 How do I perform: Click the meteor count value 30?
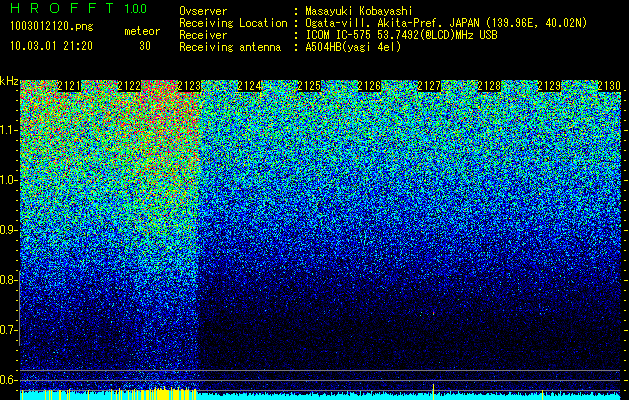145,46
